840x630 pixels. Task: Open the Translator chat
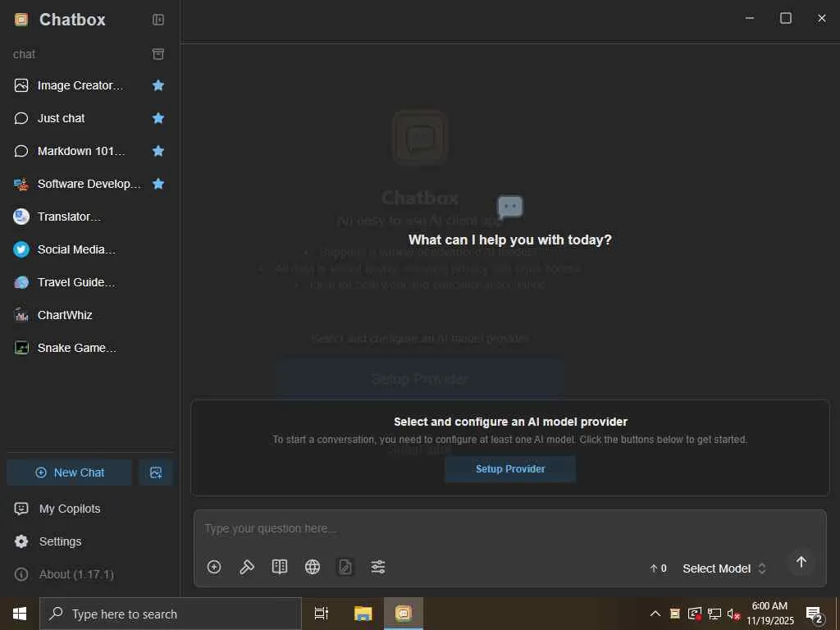coord(89,217)
